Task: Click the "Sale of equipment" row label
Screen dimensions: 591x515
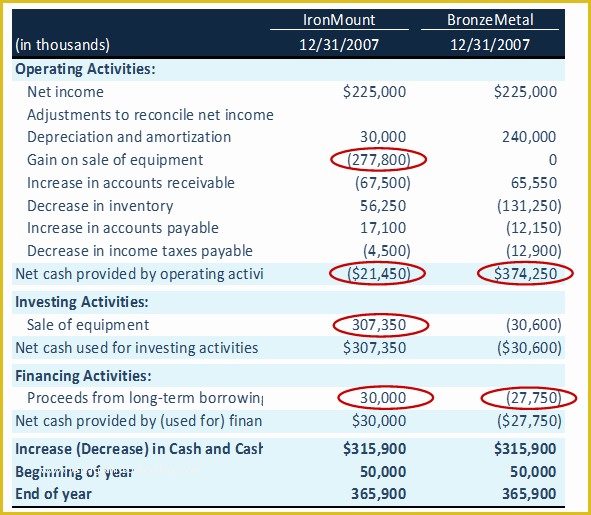Action: pos(88,325)
